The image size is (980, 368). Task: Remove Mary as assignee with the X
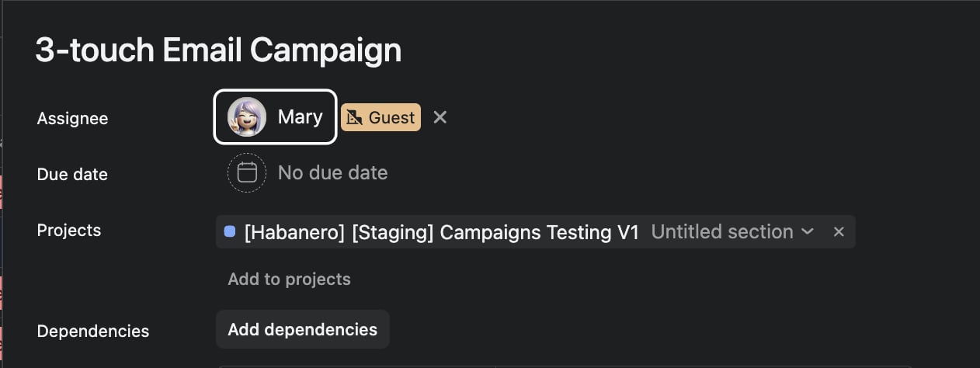tap(440, 117)
